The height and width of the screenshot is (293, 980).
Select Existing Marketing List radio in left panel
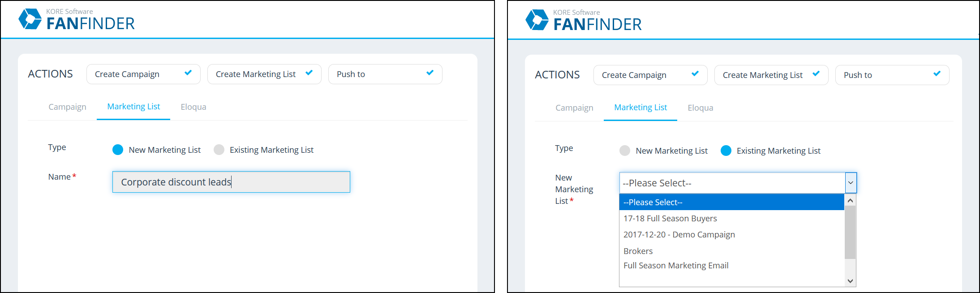click(x=219, y=150)
